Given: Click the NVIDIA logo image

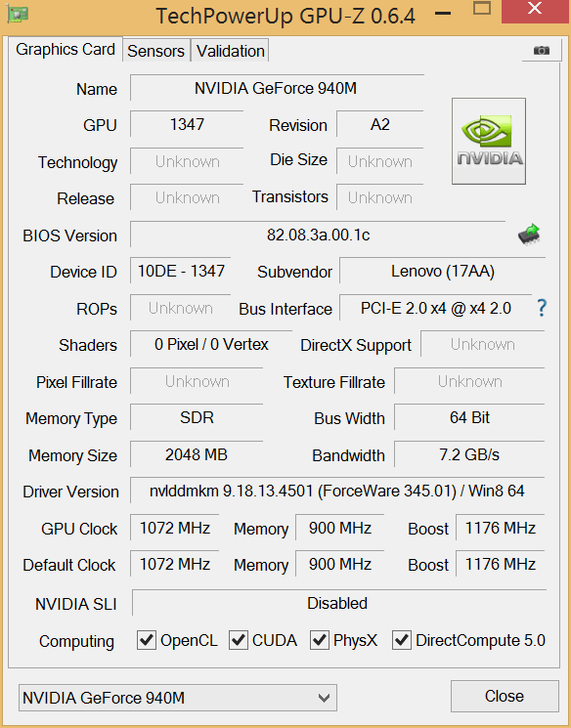Looking at the screenshot, I should tap(489, 141).
